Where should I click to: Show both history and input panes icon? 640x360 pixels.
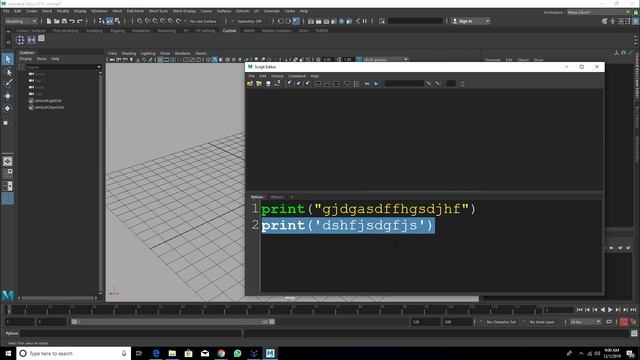pyautogui.click(x=336, y=83)
